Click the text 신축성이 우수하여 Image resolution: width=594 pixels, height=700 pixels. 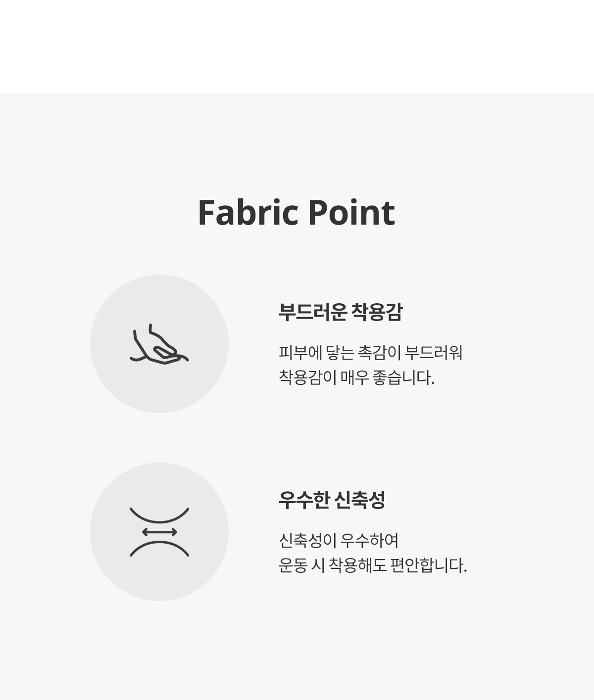(x=339, y=541)
